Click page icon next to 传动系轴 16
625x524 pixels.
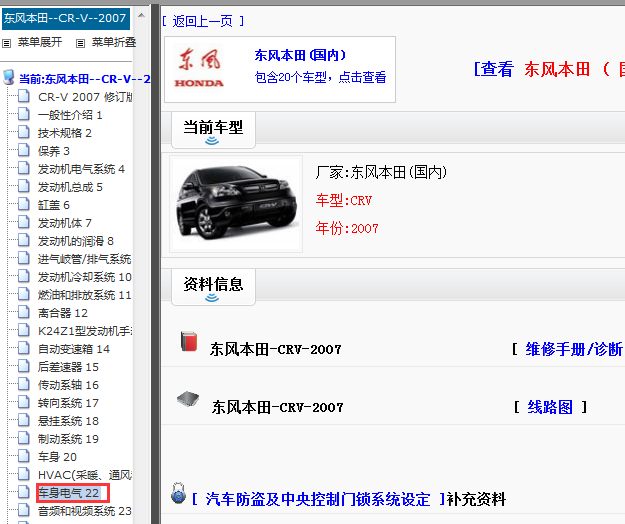(x=24, y=384)
